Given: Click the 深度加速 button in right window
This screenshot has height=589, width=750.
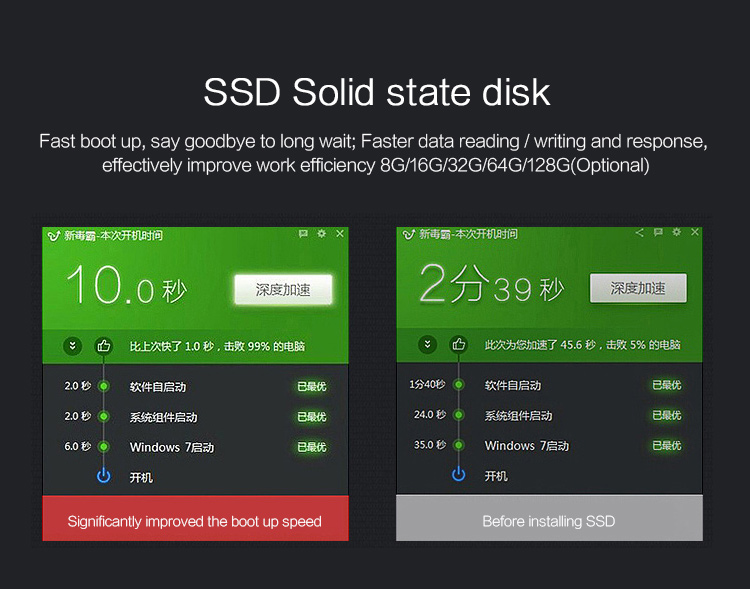Looking at the screenshot, I should [638, 288].
